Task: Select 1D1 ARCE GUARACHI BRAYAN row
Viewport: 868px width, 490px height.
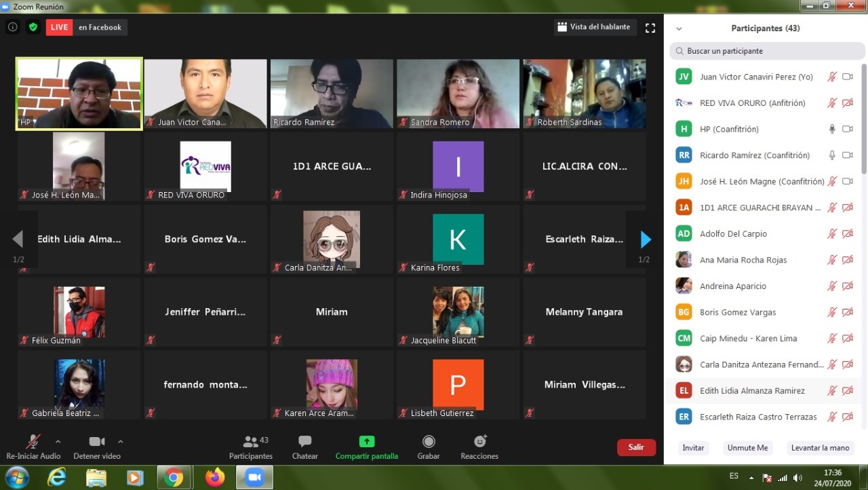Action: click(764, 208)
